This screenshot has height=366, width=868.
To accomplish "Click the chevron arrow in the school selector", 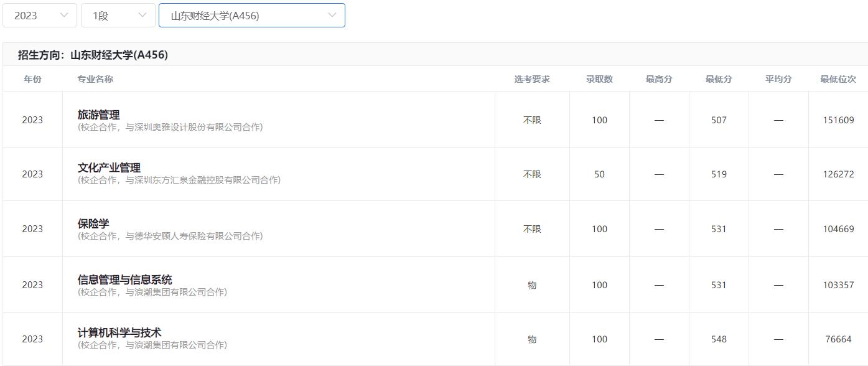I will tap(332, 16).
